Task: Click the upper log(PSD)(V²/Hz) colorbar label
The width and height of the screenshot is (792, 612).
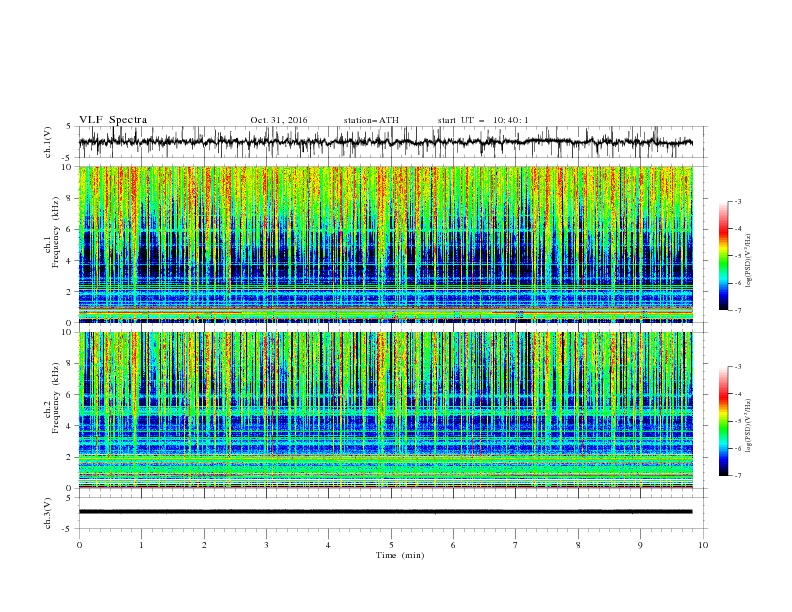Action: pos(748,261)
